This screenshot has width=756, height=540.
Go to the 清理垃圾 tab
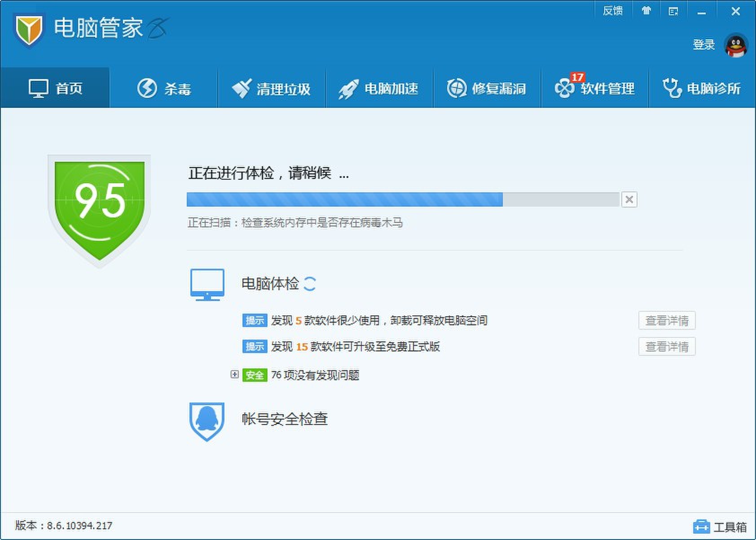[272, 88]
